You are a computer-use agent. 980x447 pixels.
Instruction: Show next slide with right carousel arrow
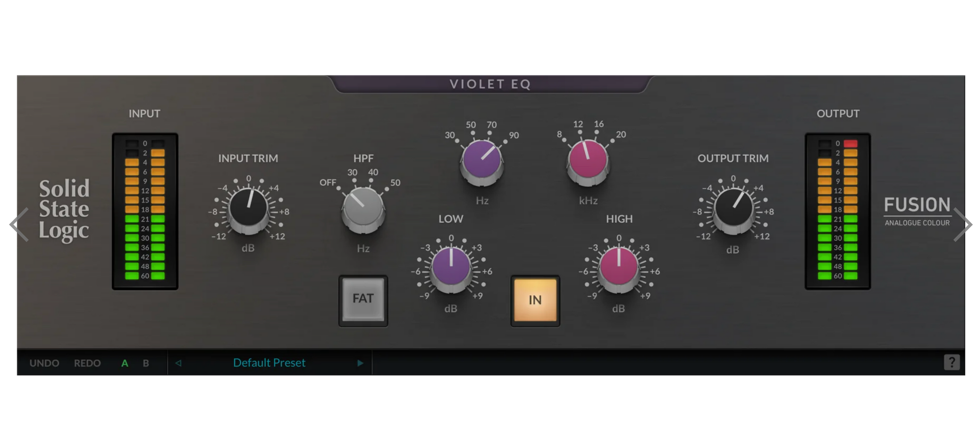coord(963,225)
